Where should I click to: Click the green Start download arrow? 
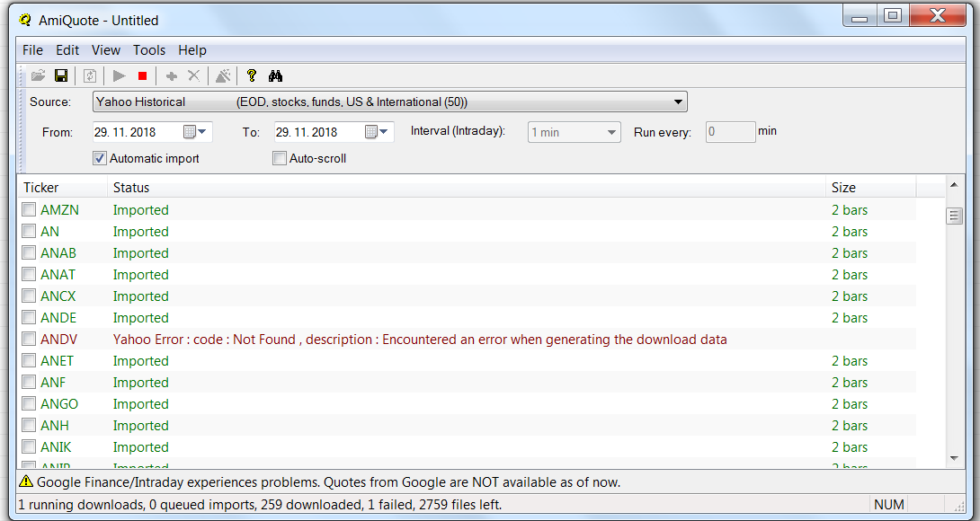click(119, 76)
